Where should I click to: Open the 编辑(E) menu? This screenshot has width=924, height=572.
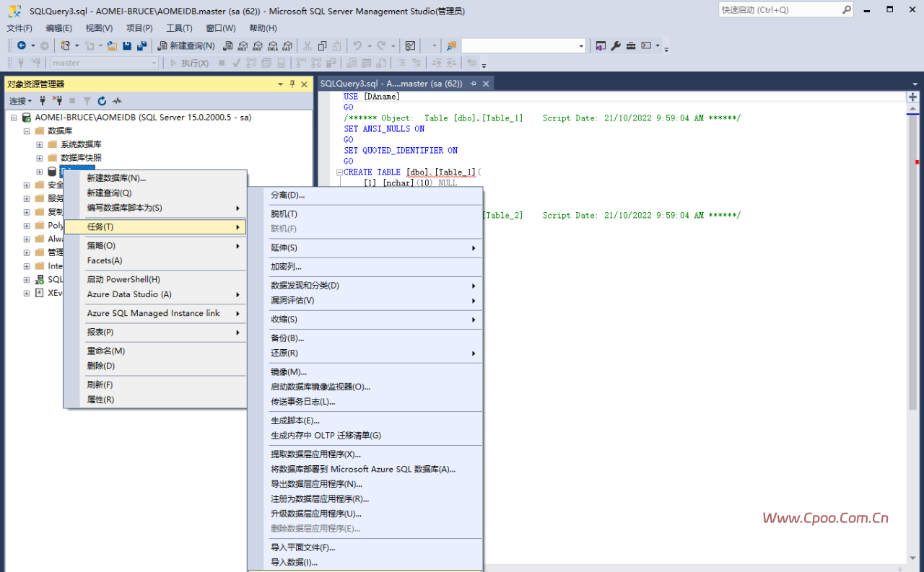click(x=59, y=28)
